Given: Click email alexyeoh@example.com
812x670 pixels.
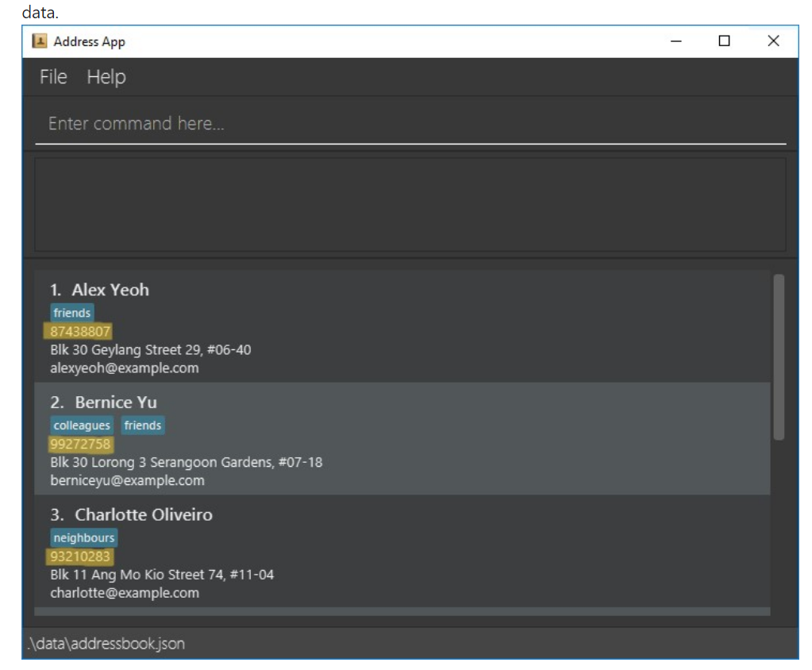Looking at the screenshot, I should [125, 368].
